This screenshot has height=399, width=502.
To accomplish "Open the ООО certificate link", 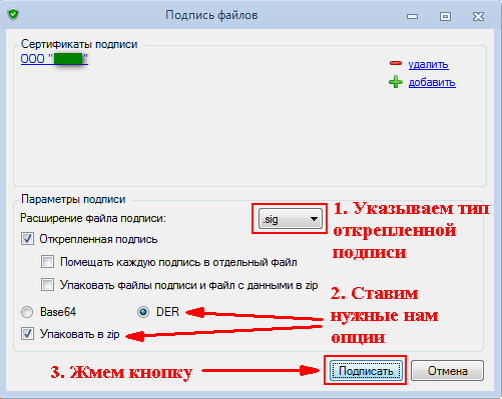I will tap(54, 59).
